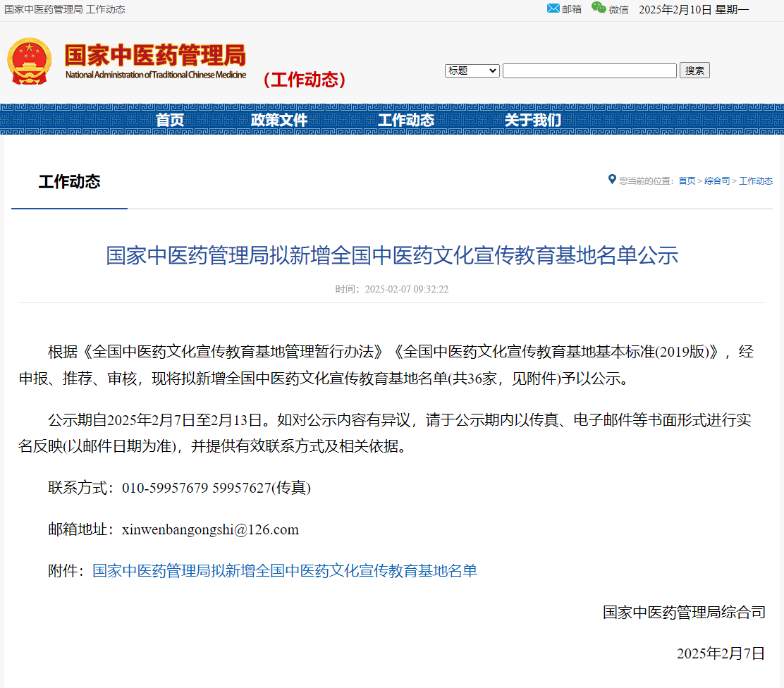Click the article headline 拟新增全国中医药文化宣传教育基地名单公示
The height and width of the screenshot is (688, 784).
click(392, 255)
